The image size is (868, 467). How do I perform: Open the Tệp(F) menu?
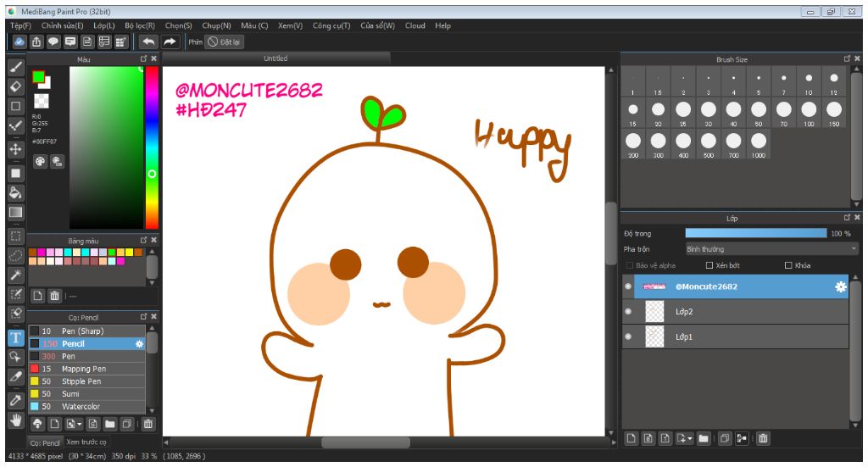click(20, 25)
